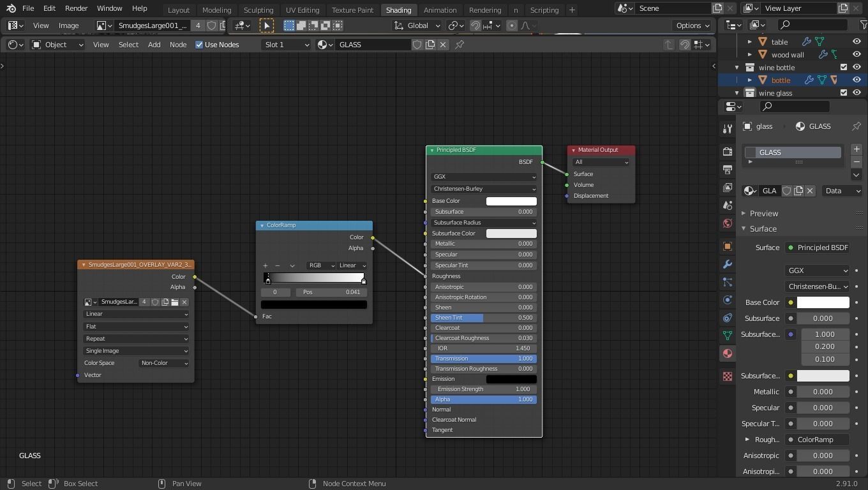
Task: Select the tweak cursor tool icon
Action: [267, 26]
